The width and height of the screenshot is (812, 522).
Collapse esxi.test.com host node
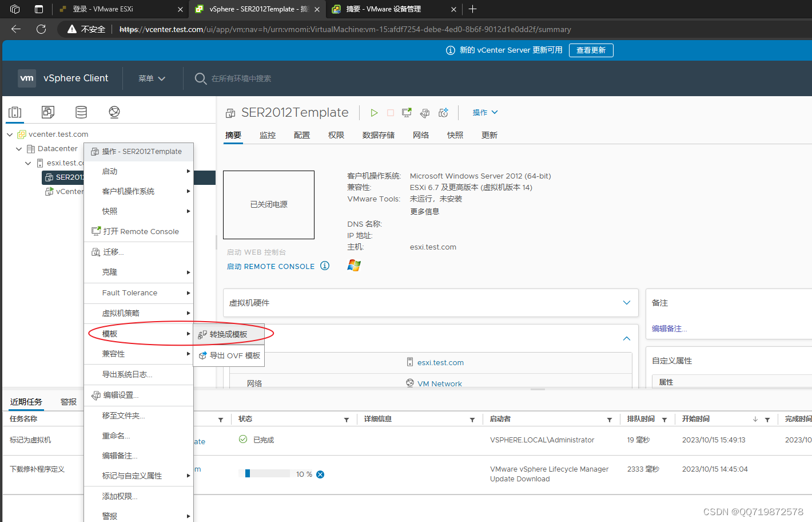click(x=28, y=163)
